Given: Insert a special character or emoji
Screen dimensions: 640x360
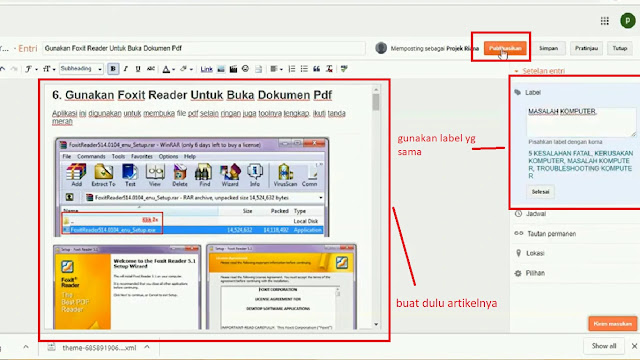Looking at the screenshot, I should coord(245,69).
